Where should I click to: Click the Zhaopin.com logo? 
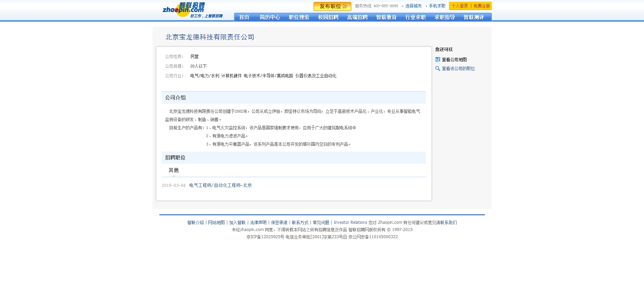pyautogui.click(x=184, y=9)
